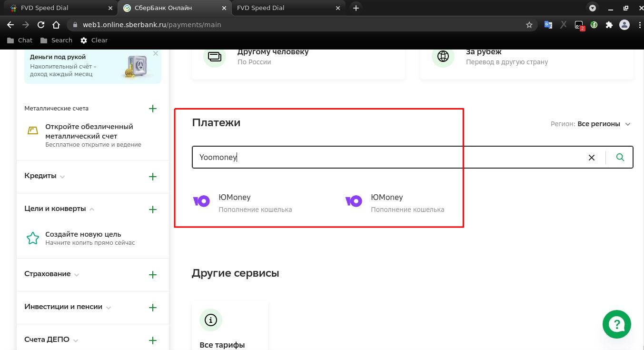Image resolution: width=644 pixels, height=350 pixels.
Task: Click the gold bar icon for металлический счет
Action: [x=33, y=130]
